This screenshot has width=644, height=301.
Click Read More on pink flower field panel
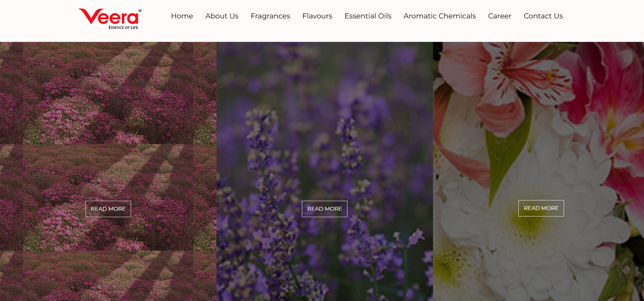click(x=108, y=209)
